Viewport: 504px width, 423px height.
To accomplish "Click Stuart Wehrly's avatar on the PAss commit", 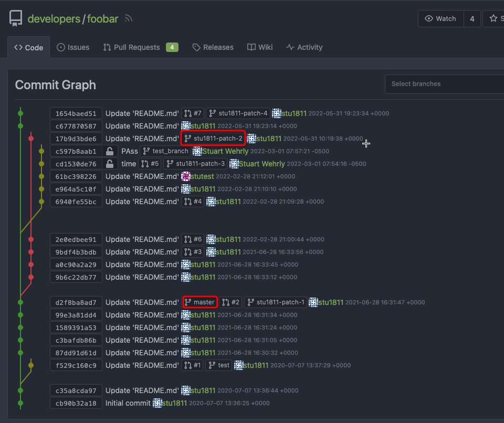I will pyautogui.click(x=198, y=151).
